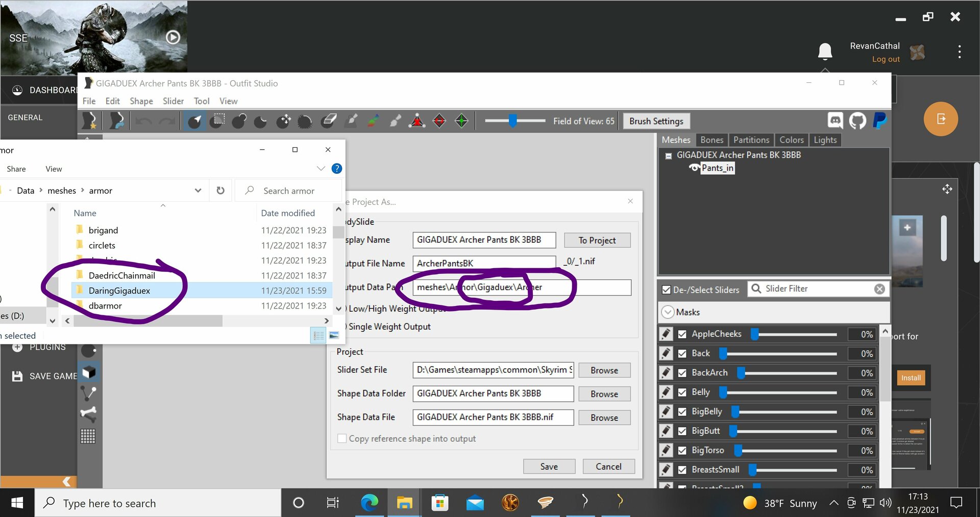Adjust the Field of View slider

point(513,121)
